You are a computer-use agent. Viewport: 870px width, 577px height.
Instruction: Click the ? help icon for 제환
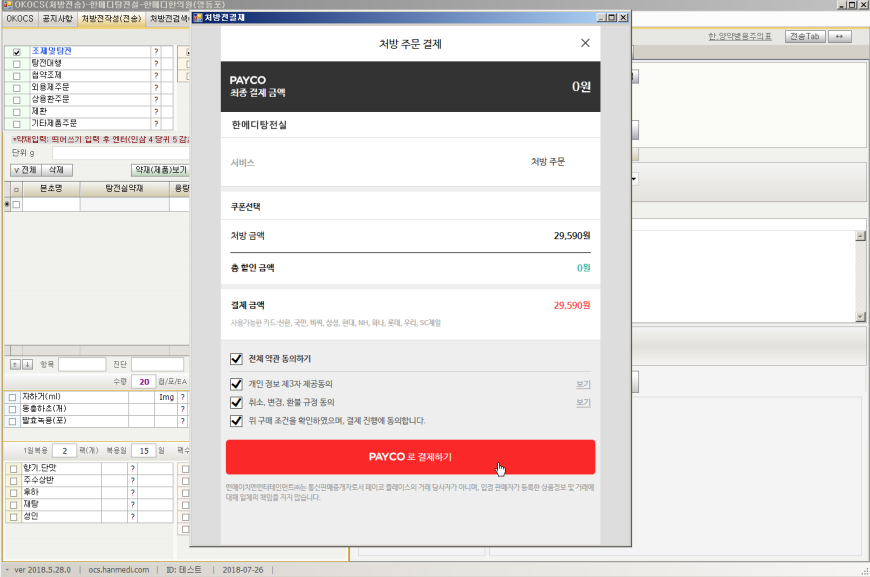pyautogui.click(x=156, y=112)
